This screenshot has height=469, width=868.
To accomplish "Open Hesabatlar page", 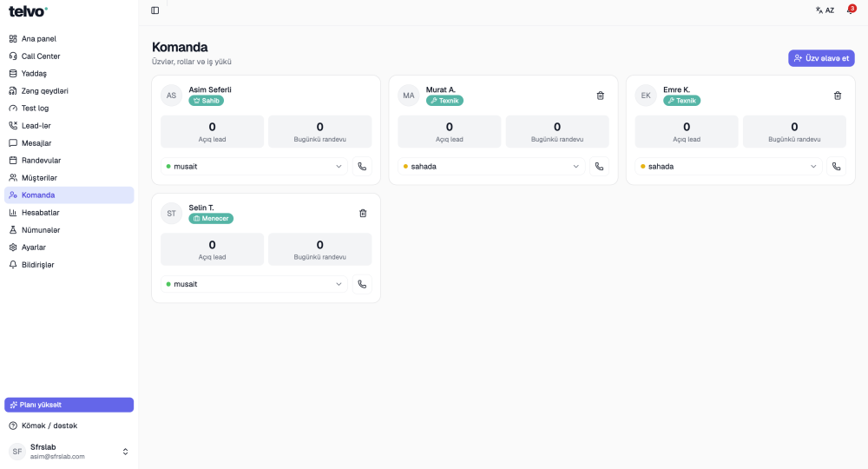I will tap(69, 213).
